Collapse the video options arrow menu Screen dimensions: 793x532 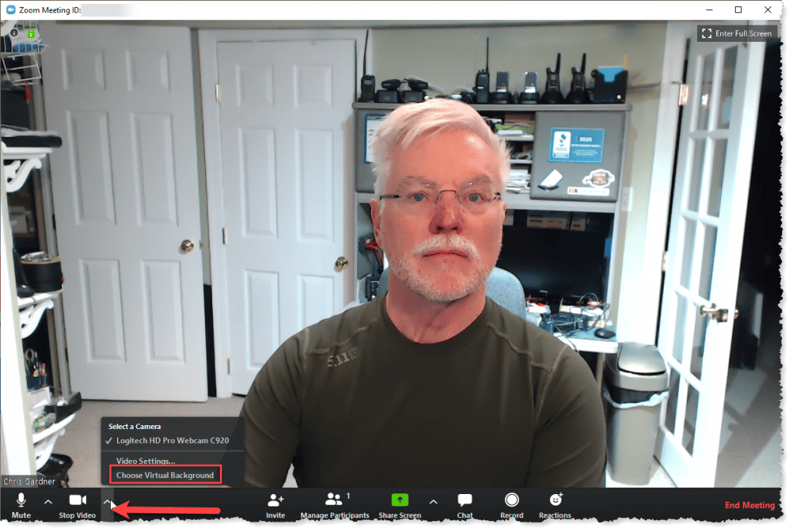(108, 502)
